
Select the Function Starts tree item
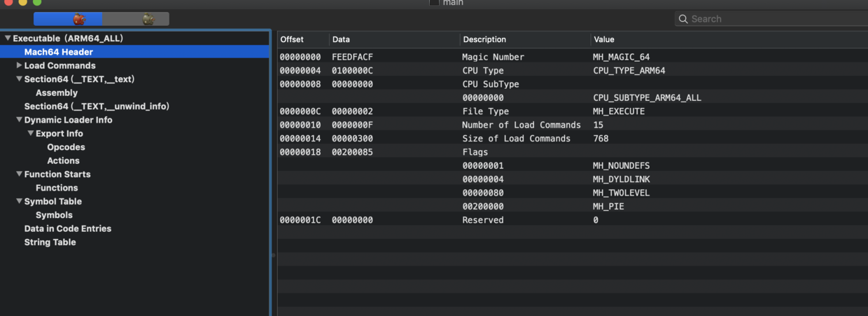(x=57, y=174)
